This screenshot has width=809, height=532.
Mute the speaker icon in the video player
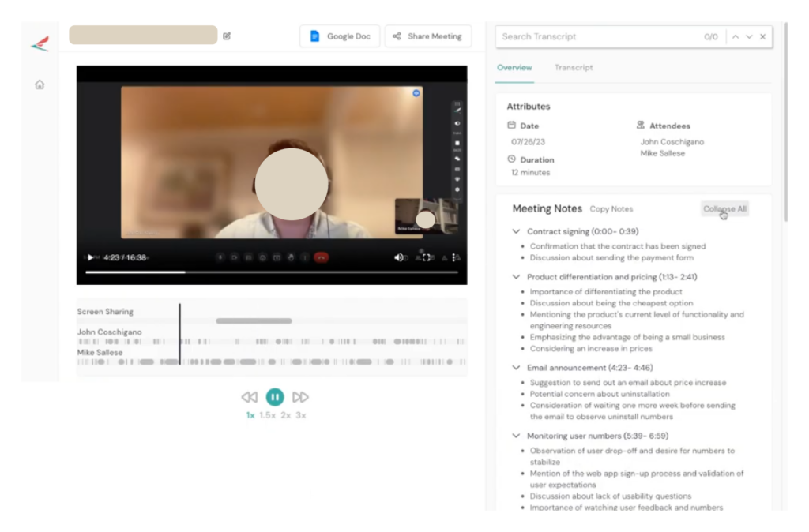[400, 257]
